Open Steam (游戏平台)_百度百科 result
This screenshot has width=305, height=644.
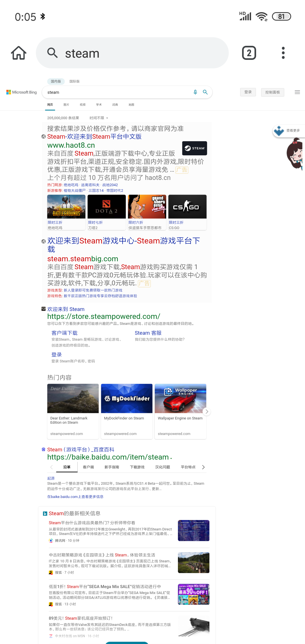(81, 450)
